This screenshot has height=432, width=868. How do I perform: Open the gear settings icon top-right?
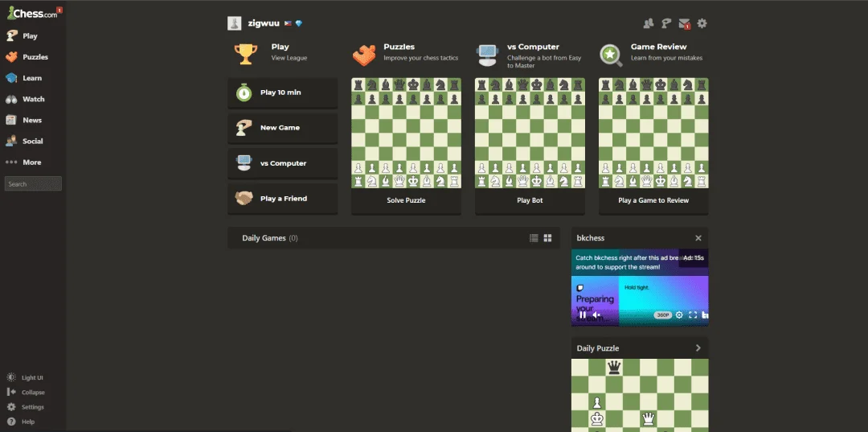tap(702, 23)
